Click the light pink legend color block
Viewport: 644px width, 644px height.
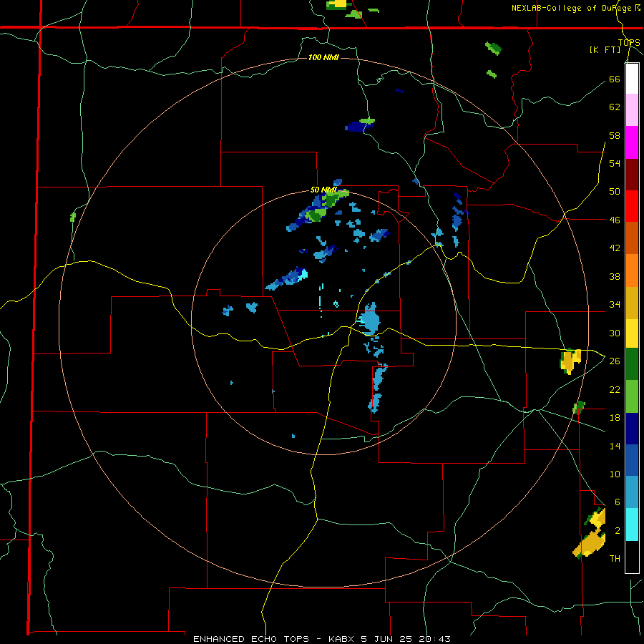point(632,110)
